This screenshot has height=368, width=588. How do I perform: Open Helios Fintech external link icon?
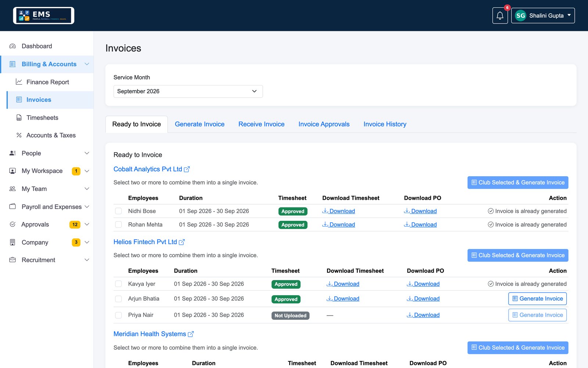[182, 242]
